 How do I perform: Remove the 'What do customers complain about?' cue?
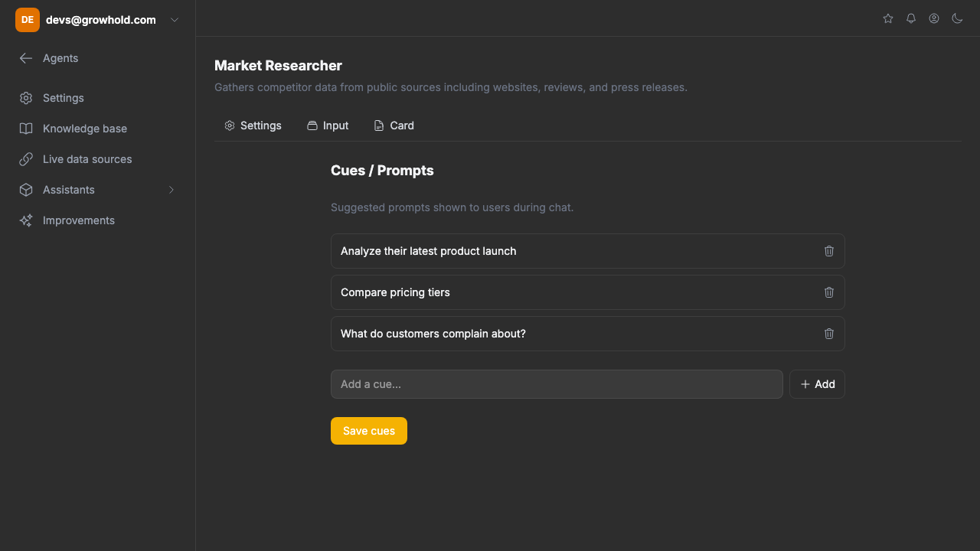click(x=829, y=334)
